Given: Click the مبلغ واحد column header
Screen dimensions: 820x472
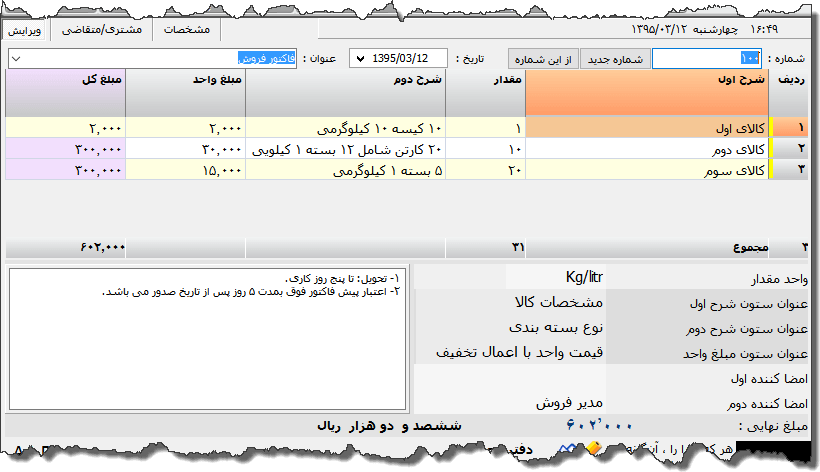Looking at the screenshot, I should pos(185,80).
